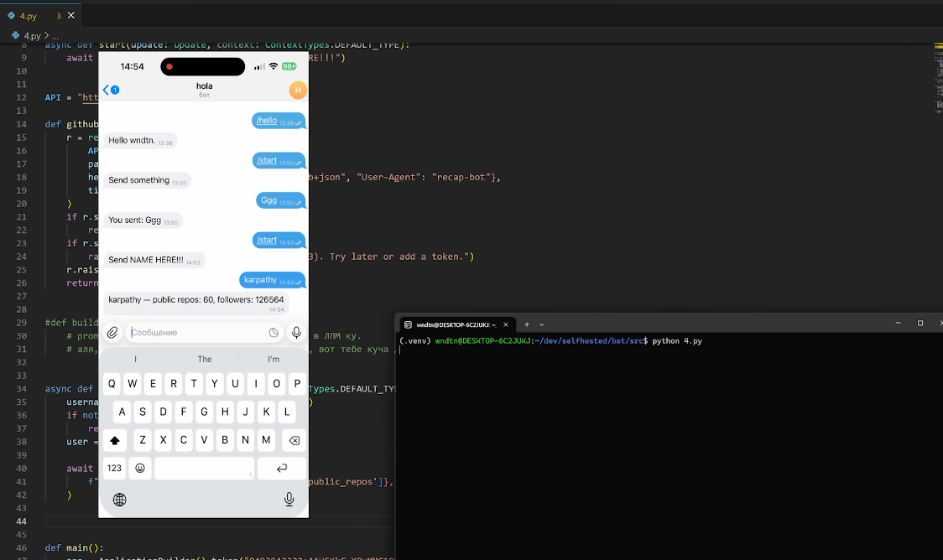
Task: Tap the dictation microphone below the keyboard
Action: [289, 499]
